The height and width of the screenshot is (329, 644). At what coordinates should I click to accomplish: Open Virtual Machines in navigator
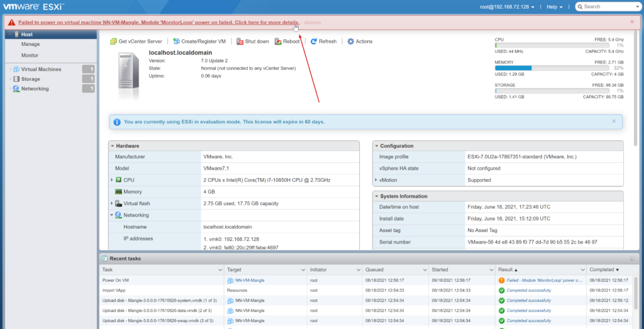coord(41,69)
